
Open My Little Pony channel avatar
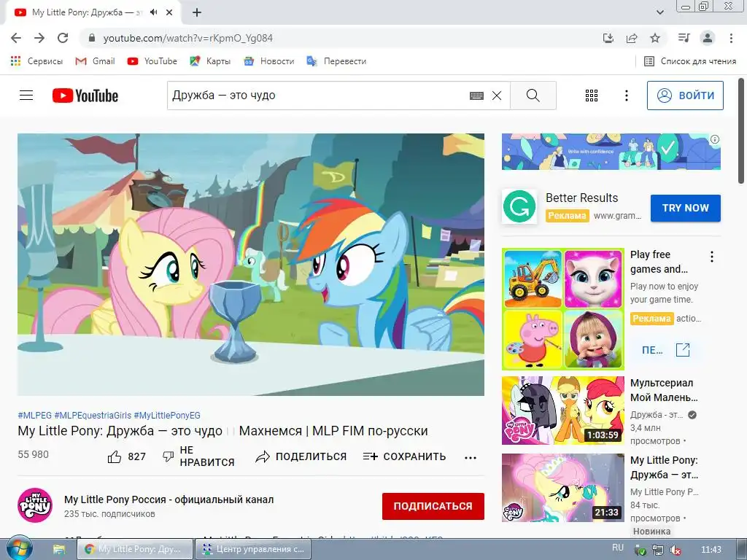[35, 505]
